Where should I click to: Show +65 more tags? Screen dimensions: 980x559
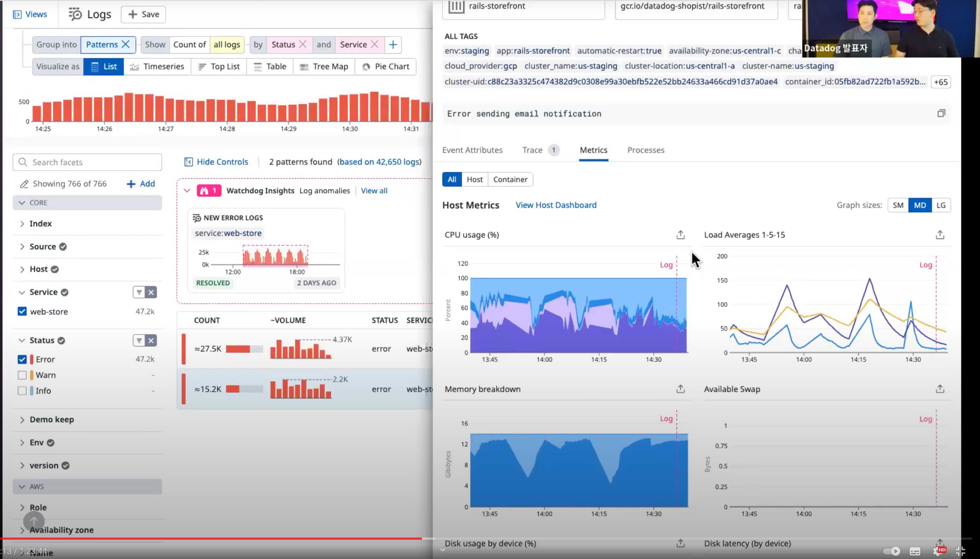941,82
